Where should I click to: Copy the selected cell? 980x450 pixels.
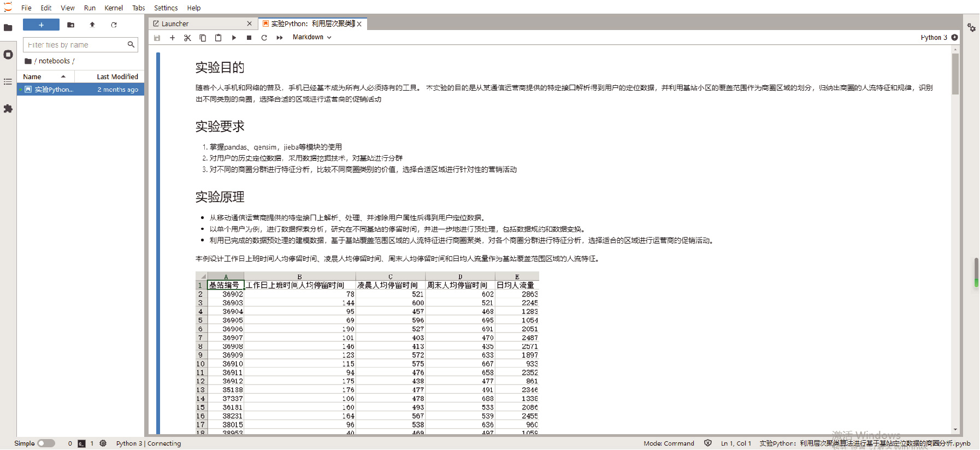tap(203, 38)
